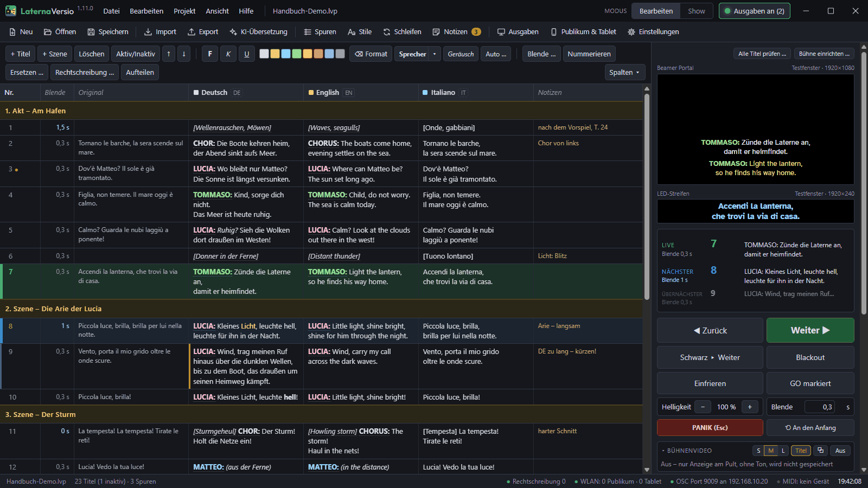Screen dimensions: 868x488
Task: Open the Datei menu
Action: (111, 11)
